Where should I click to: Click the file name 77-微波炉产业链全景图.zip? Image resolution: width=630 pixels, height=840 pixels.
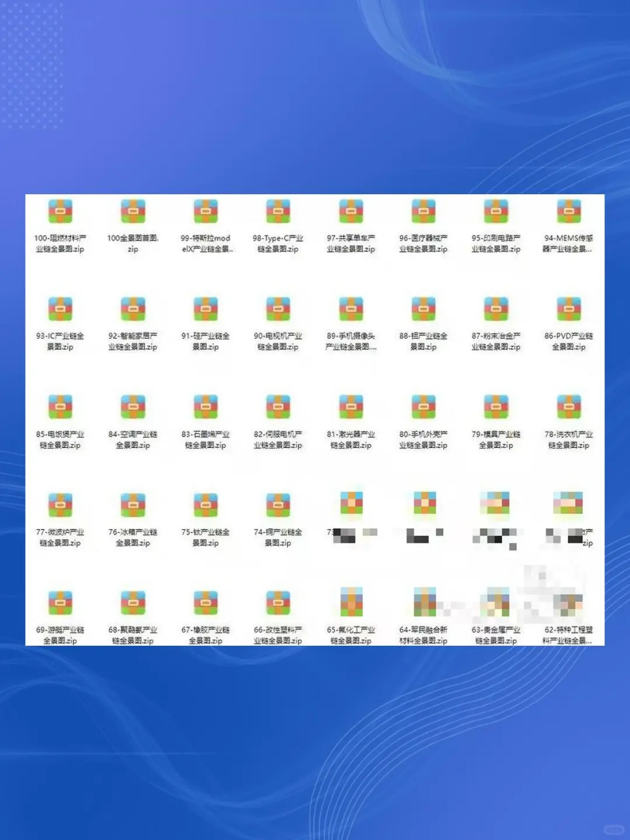click(x=60, y=537)
